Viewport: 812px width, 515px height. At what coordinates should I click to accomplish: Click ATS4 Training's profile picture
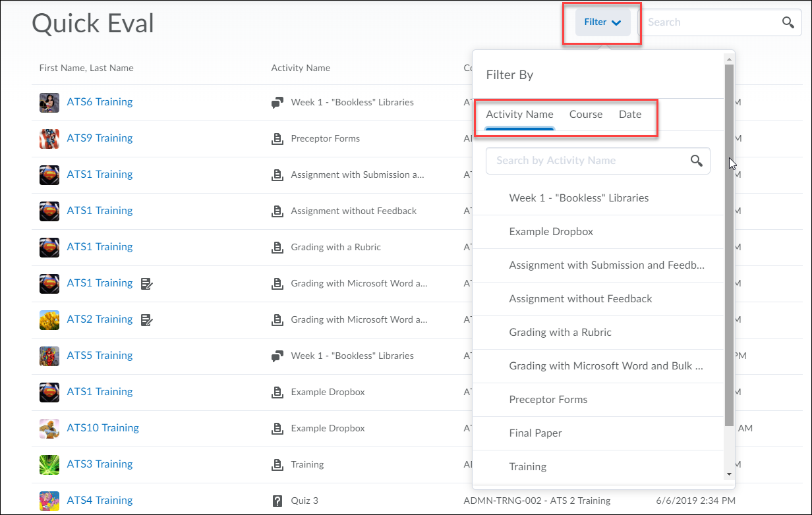tap(49, 500)
